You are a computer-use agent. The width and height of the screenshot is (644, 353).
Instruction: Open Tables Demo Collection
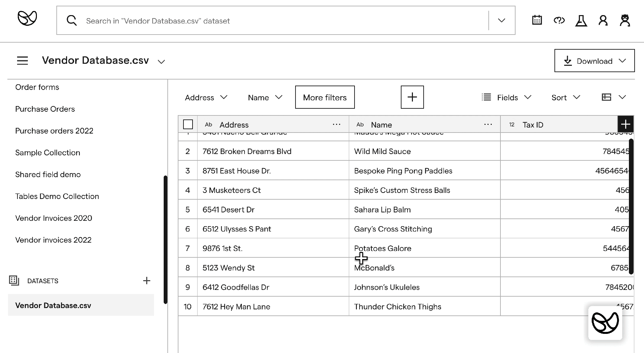click(57, 196)
